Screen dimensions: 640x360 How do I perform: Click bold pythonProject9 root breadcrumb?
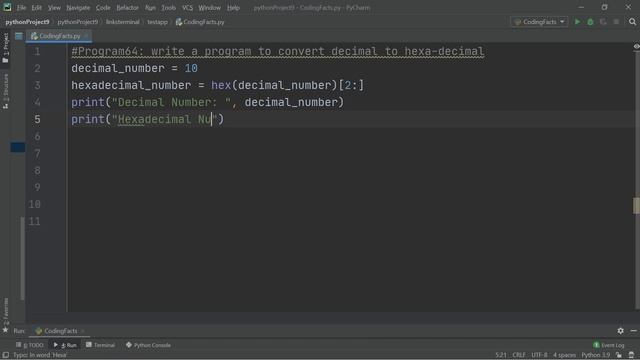click(27, 22)
